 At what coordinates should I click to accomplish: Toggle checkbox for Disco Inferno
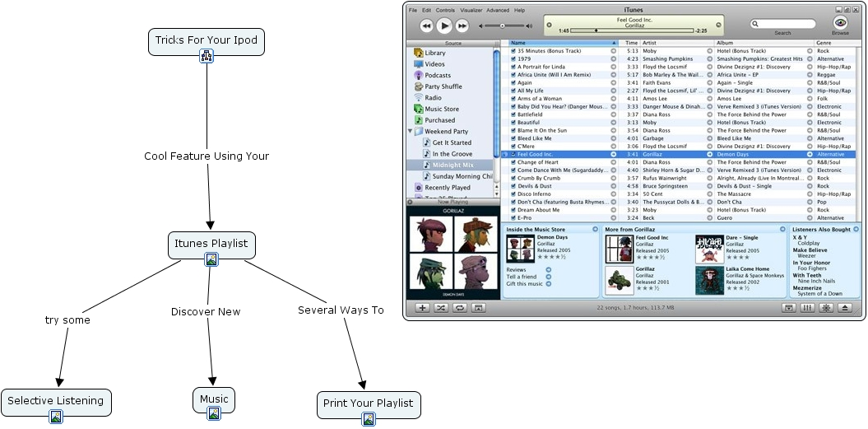pyautogui.click(x=513, y=194)
